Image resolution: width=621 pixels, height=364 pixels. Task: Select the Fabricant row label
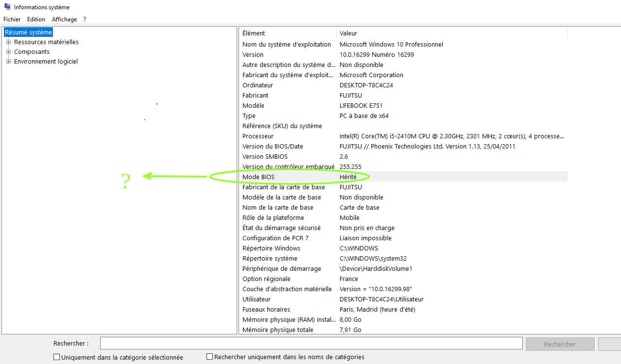point(255,96)
